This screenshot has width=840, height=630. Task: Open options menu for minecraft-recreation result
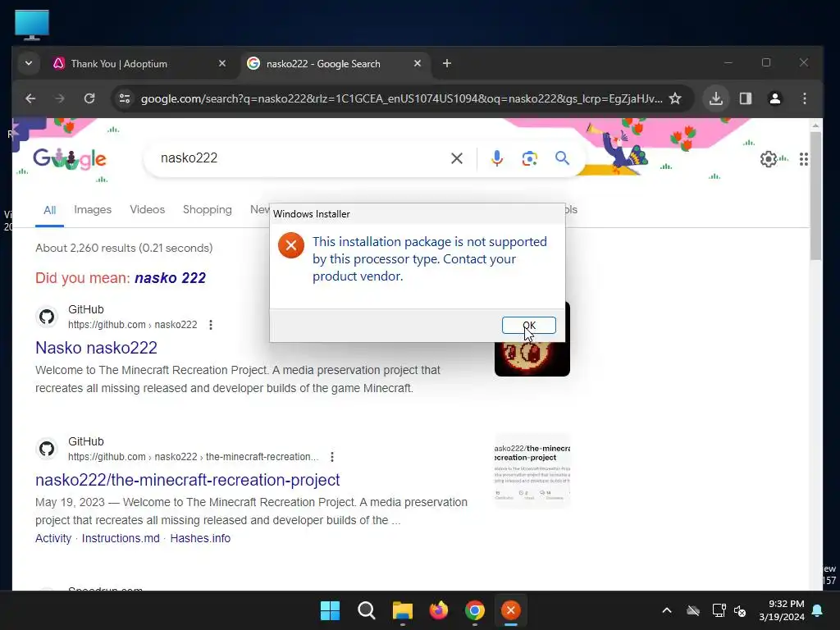pyautogui.click(x=332, y=457)
